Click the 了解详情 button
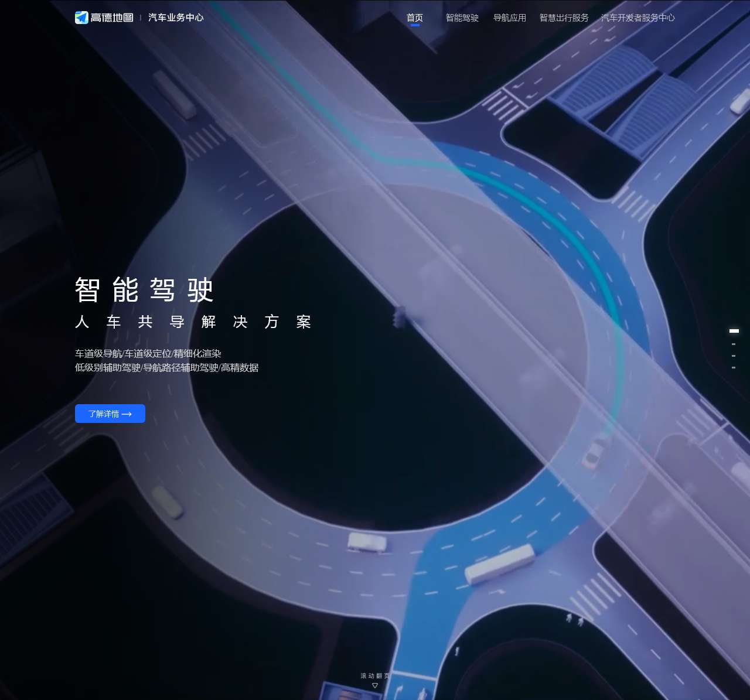This screenshot has height=700, width=750. click(110, 414)
